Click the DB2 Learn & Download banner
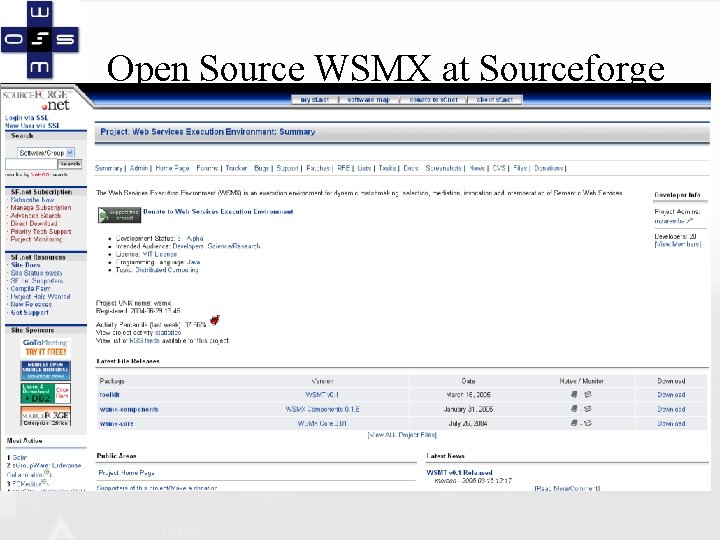The height and width of the screenshot is (540, 720). tap(45, 393)
